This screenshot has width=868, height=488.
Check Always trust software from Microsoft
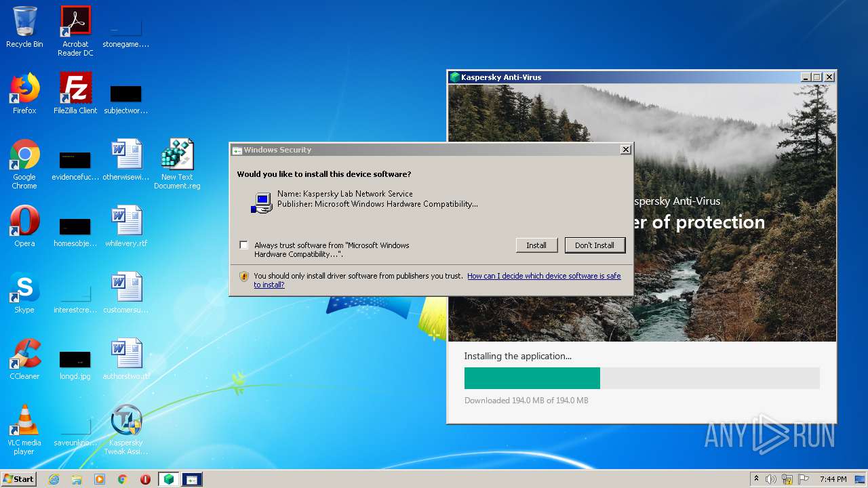pyautogui.click(x=243, y=245)
